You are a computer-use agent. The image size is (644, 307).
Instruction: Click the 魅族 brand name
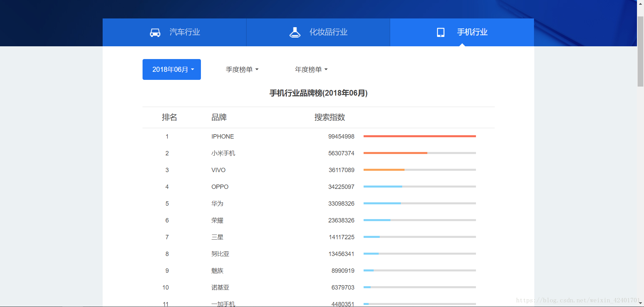click(x=217, y=271)
